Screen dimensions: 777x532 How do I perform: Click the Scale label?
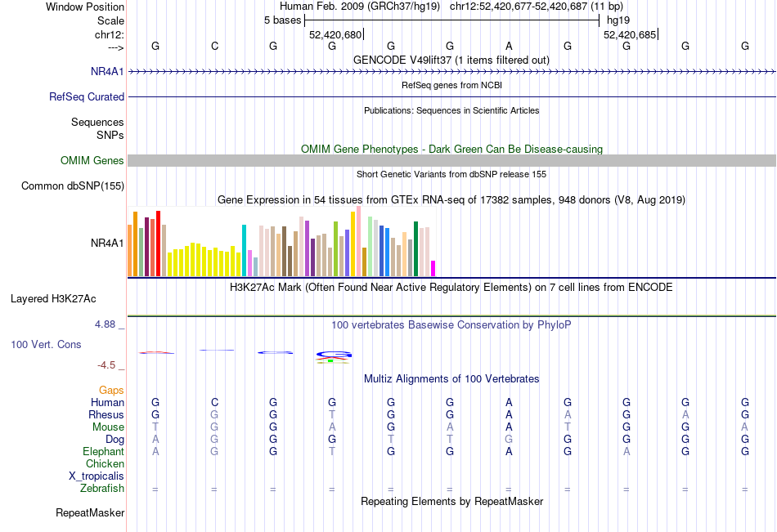point(110,20)
